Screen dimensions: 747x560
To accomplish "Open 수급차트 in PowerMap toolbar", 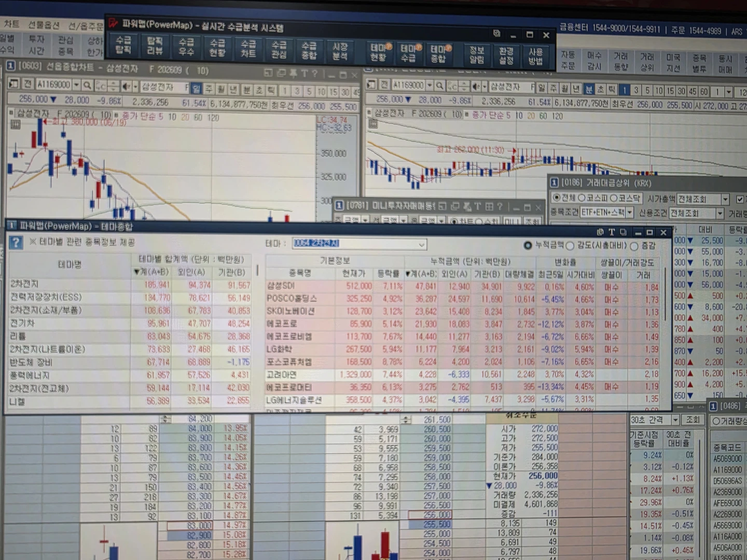I will pyautogui.click(x=248, y=48).
